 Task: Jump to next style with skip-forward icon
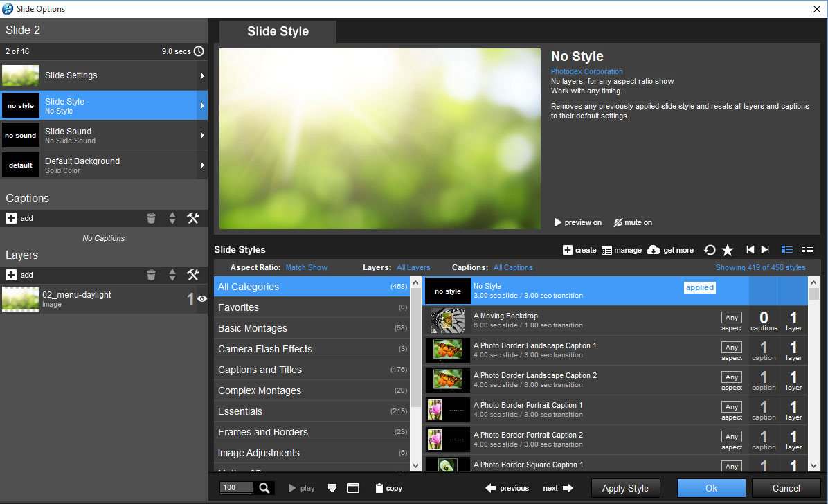(x=765, y=250)
